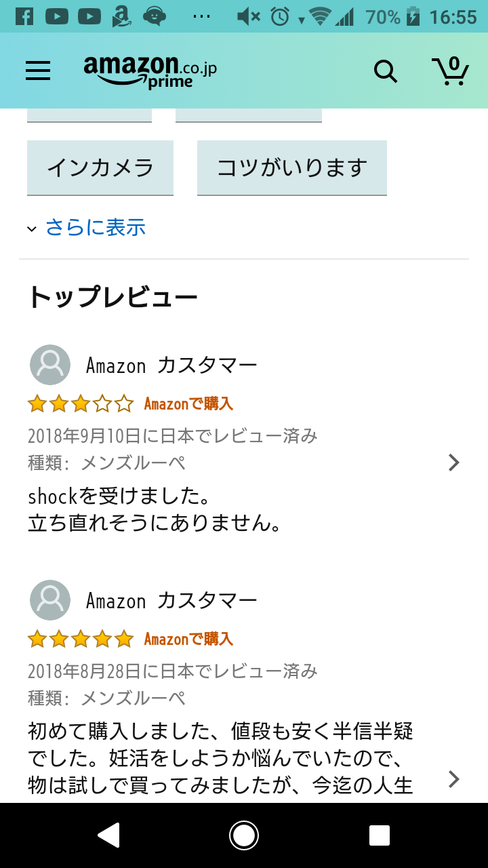The image size is (488, 868).
Task: Open first review via right chevron
Action: [454, 462]
